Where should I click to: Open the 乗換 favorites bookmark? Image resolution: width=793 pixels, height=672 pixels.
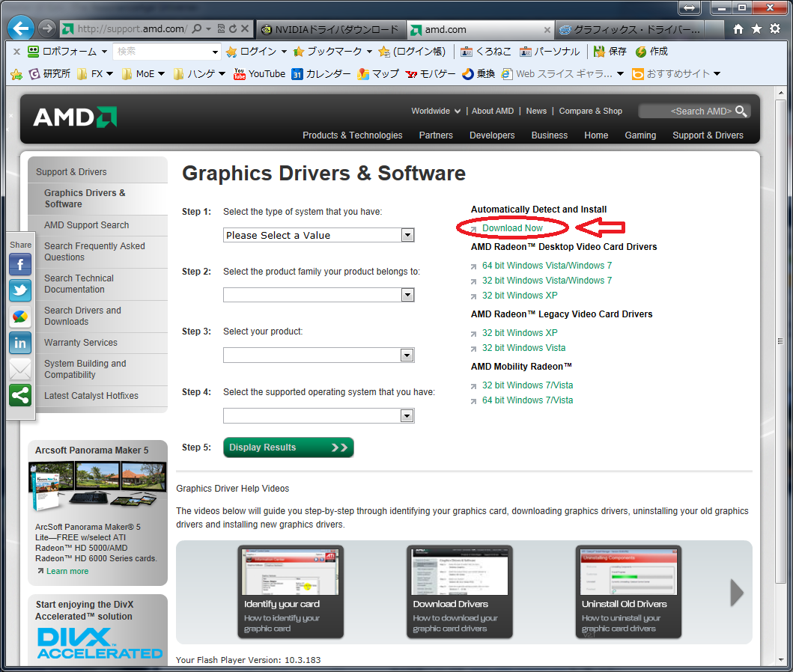point(478,74)
